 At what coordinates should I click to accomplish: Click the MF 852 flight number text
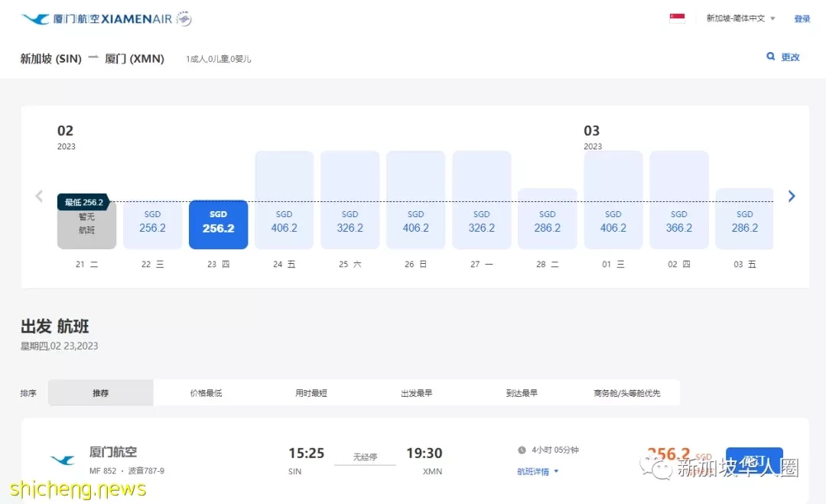[102, 471]
